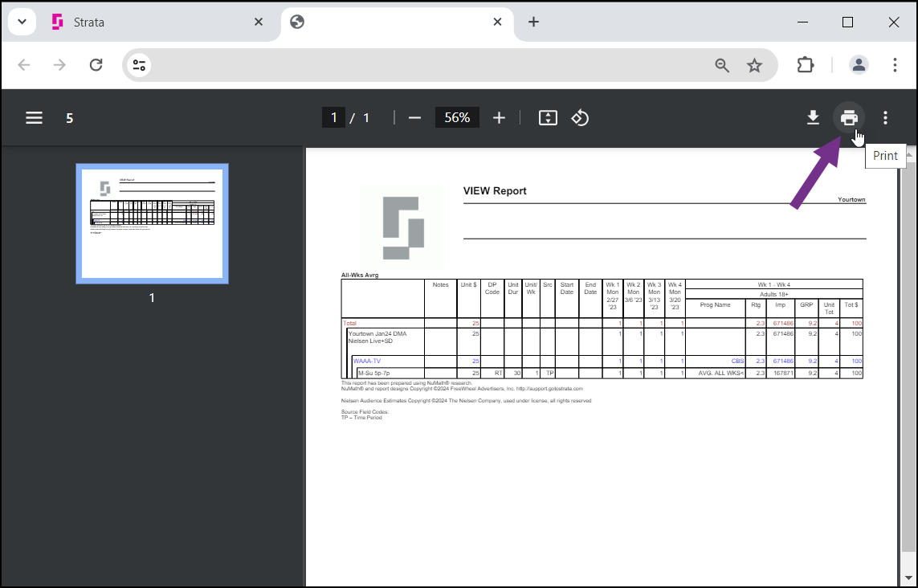This screenshot has width=918, height=588.
Task: Zoom out on the document
Action: (x=414, y=117)
